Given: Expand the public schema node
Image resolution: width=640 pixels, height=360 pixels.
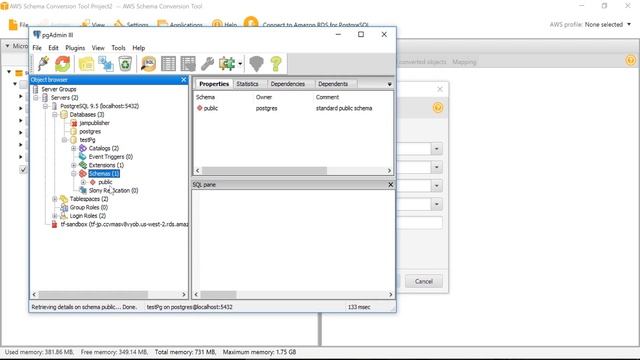Looking at the screenshot, I should point(83,182).
